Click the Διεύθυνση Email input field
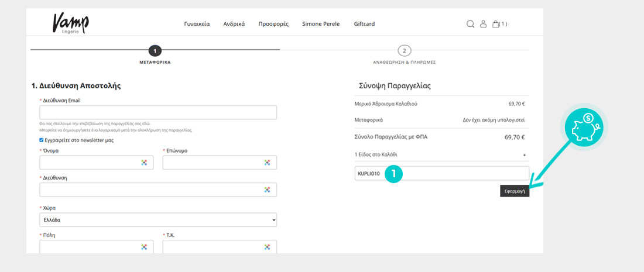The width and height of the screenshot is (644, 272). coord(158,112)
